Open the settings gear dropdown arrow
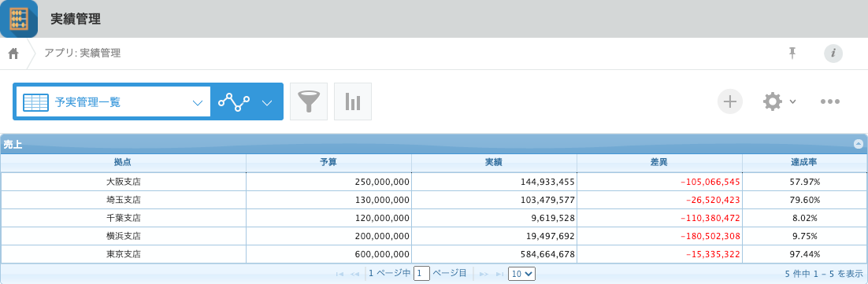 pos(792,101)
